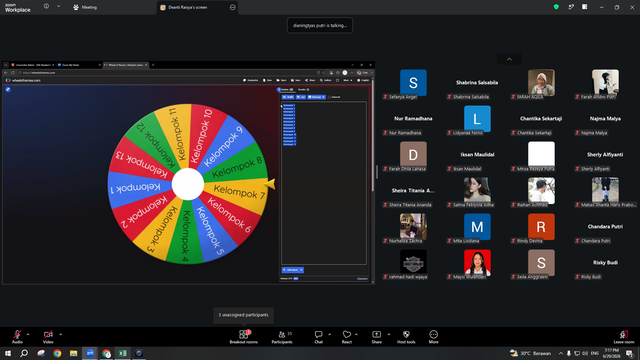Click the Share screen icon

376,334
